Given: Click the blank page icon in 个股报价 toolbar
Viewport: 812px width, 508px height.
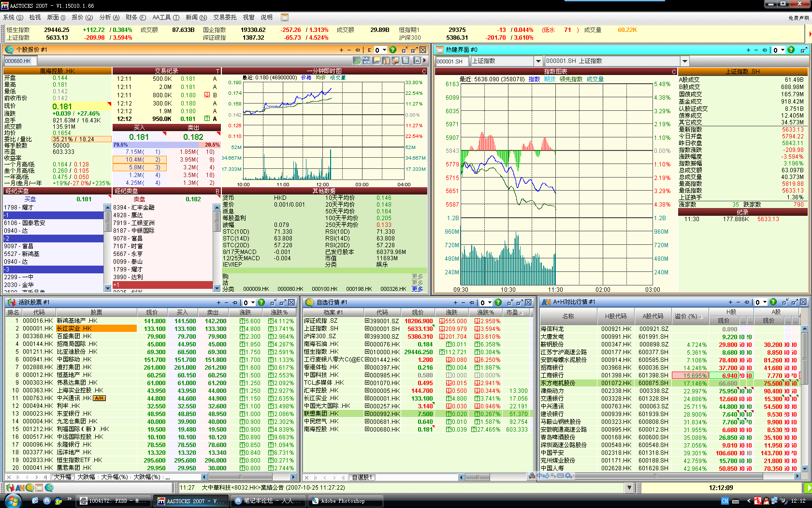Looking at the screenshot, I should (405, 60).
